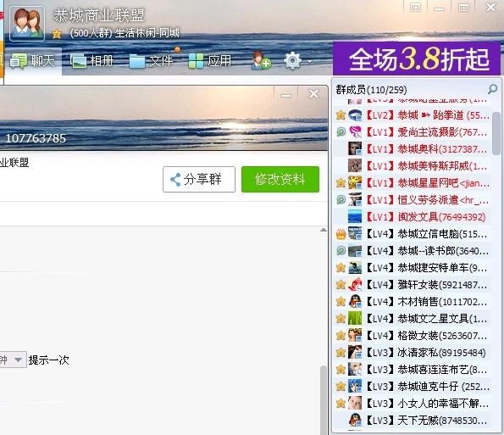
Task: Select member 恭城喜连连布艺 in the list
Action: click(413, 370)
